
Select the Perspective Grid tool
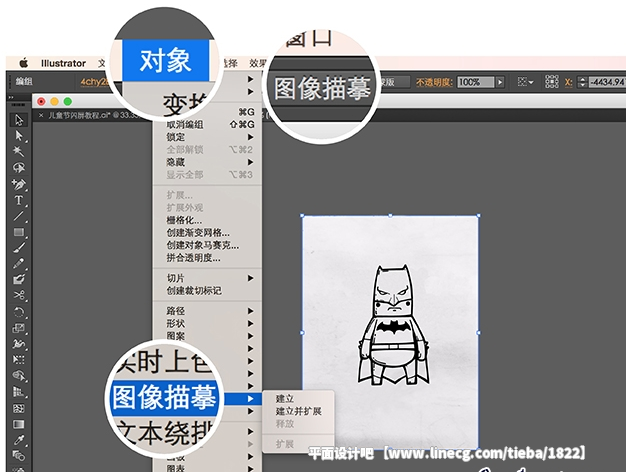pos(19,392)
